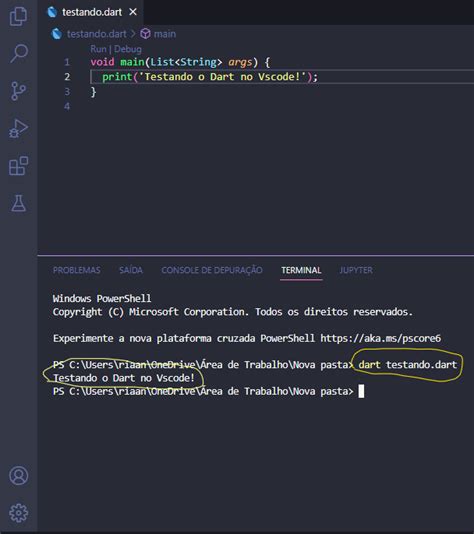This screenshot has height=534, width=474.
Task: Switch to the TERMINAL panel tab
Action: (x=301, y=270)
